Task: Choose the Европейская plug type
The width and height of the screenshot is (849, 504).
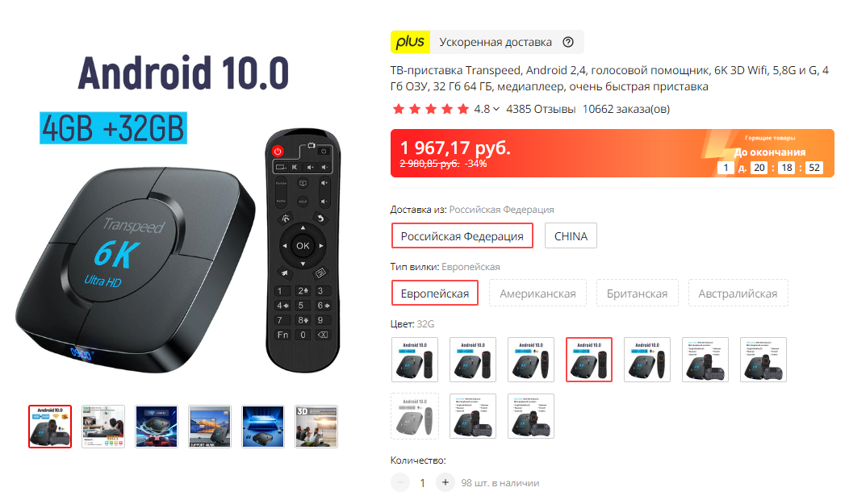Action: pyautogui.click(x=435, y=293)
